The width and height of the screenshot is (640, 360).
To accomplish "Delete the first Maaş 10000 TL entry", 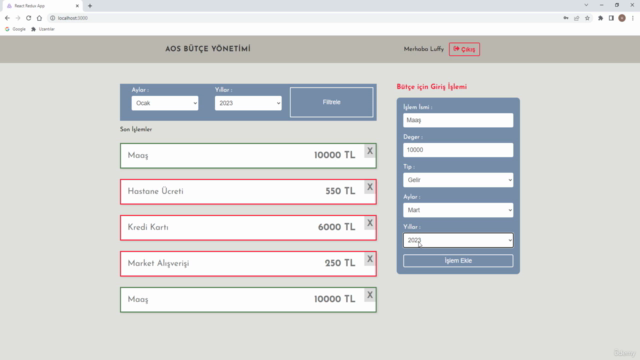I will coord(370,151).
